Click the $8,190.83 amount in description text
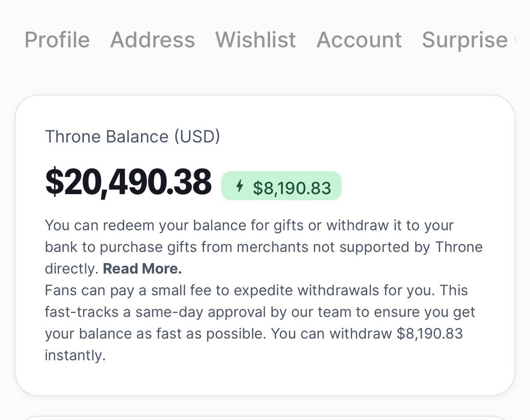Screen dimensions: 530x420 [x=429, y=334]
